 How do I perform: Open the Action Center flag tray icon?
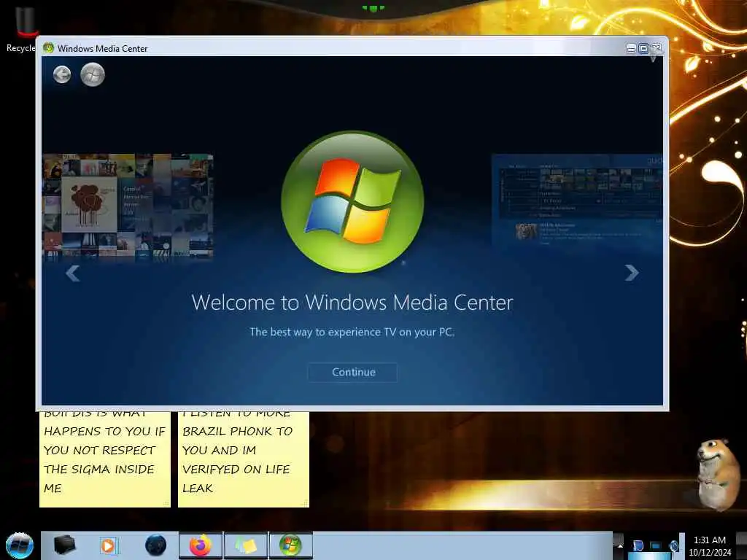[x=638, y=545]
